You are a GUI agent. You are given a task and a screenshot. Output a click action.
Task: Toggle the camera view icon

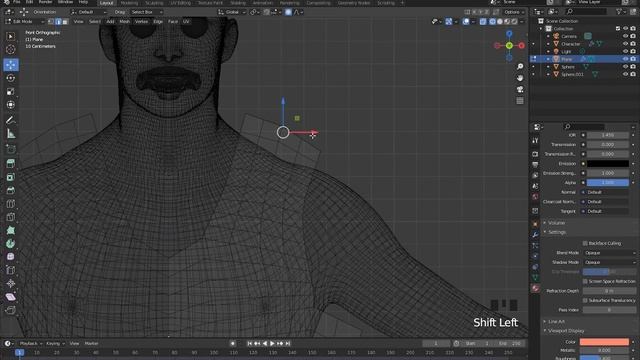[x=520, y=89]
